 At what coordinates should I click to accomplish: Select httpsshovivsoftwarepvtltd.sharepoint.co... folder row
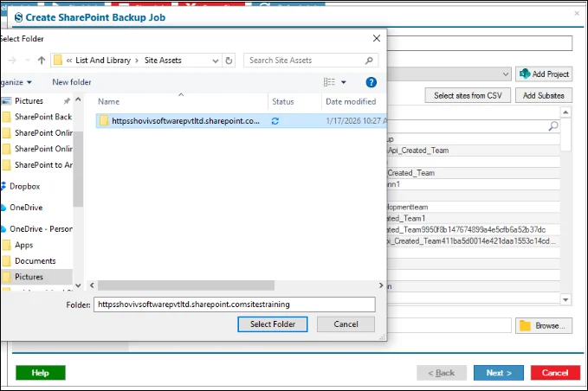click(x=241, y=121)
